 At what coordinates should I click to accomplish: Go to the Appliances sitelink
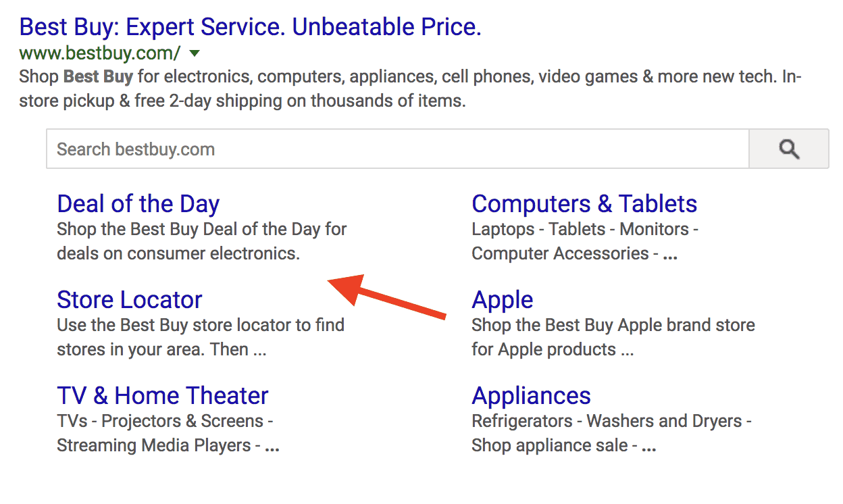coord(531,396)
